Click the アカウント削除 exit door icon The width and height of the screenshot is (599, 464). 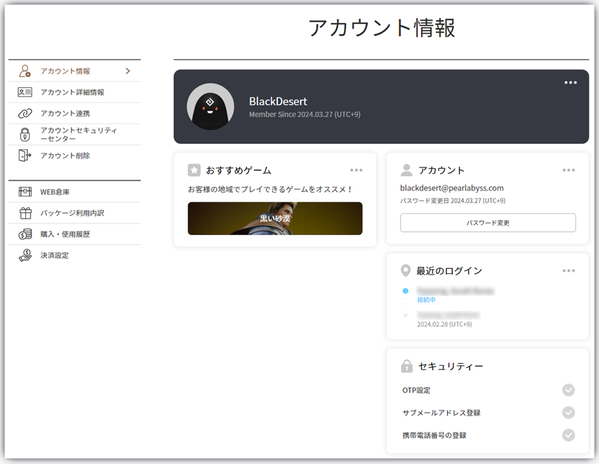tap(25, 155)
